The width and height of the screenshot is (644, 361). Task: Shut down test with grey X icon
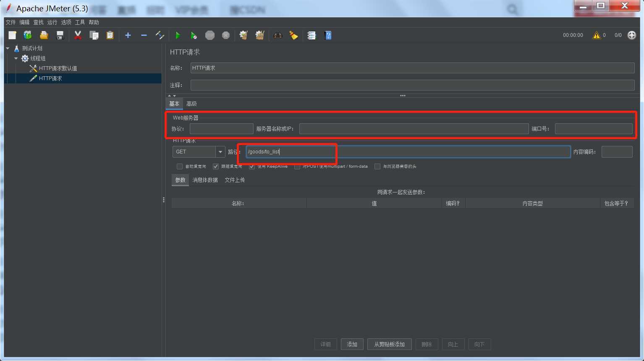[226, 35]
